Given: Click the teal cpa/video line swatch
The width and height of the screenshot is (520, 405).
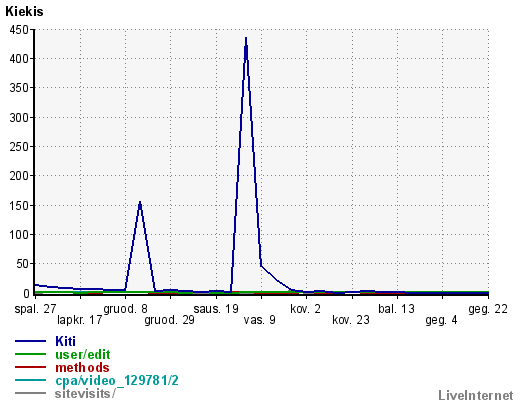Looking at the screenshot, I should pyautogui.click(x=30, y=380).
